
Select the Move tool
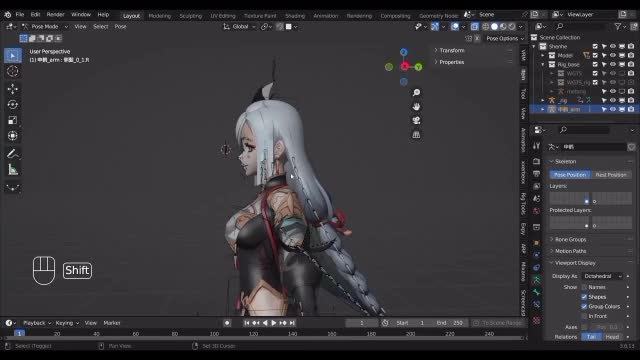pos(13,89)
